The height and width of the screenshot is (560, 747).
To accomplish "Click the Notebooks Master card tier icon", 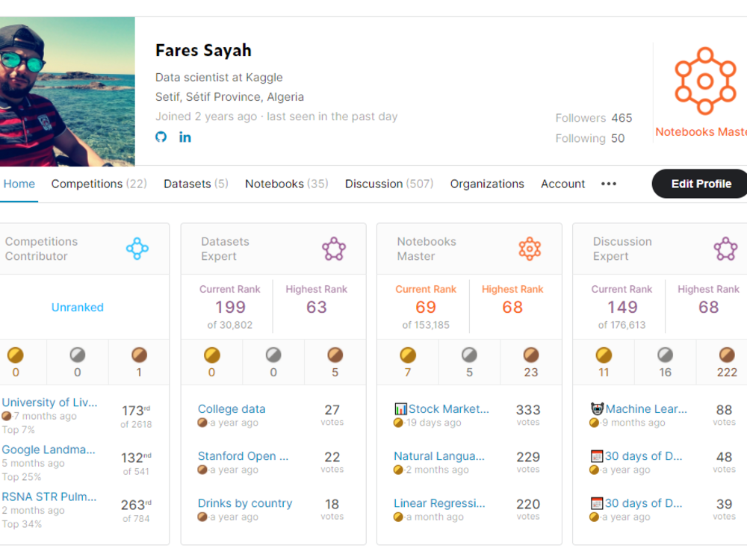I will [530, 249].
